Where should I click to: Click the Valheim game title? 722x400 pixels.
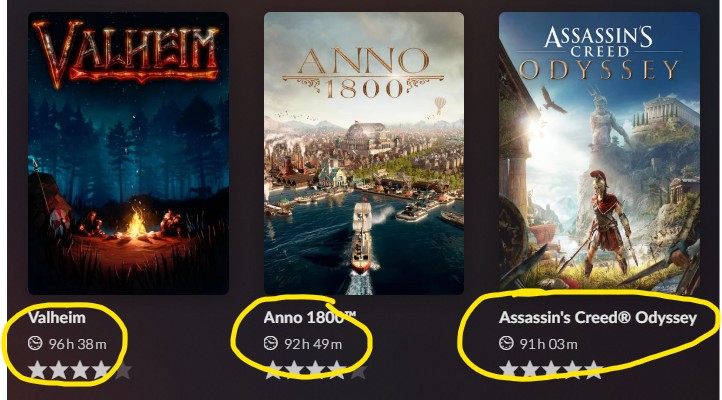click(57, 318)
